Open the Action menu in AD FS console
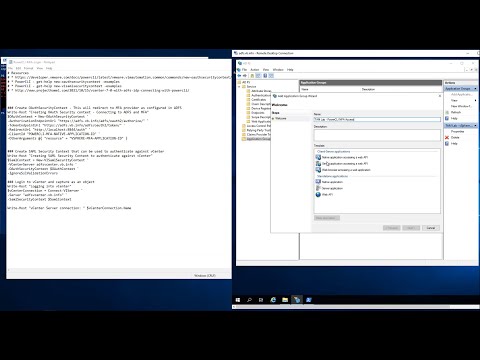 pos(255,70)
